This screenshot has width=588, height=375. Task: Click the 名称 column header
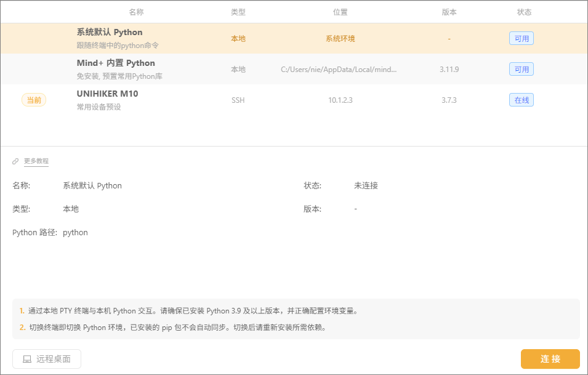pos(136,12)
